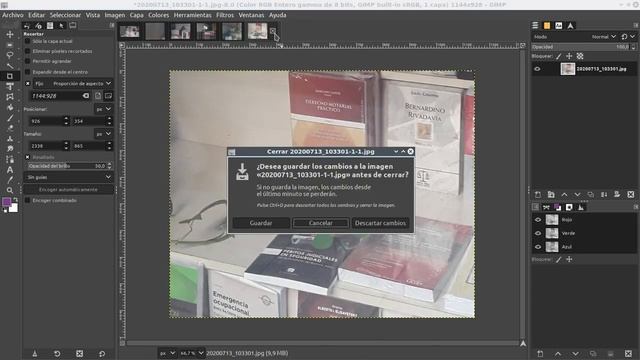The height and width of the screenshot is (360, 640).
Task: Select the Paintbrush tool in toolbox
Action: tap(10, 118)
